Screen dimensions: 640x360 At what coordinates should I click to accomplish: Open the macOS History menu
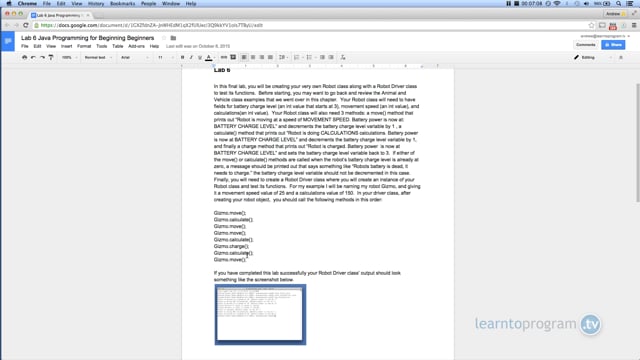(x=96, y=4)
